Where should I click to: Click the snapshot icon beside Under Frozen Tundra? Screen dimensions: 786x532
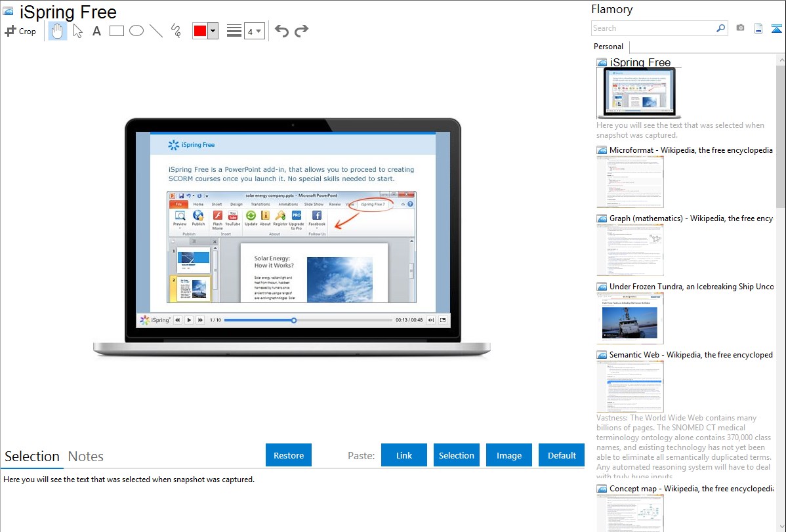tap(602, 287)
